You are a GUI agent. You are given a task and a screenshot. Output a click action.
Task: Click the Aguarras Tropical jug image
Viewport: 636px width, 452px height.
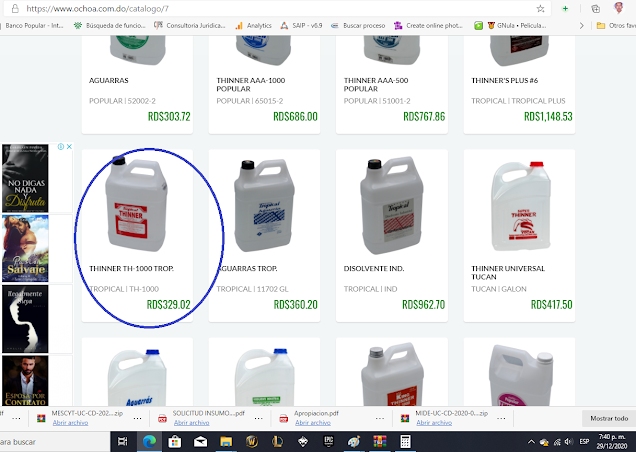tap(264, 205)
